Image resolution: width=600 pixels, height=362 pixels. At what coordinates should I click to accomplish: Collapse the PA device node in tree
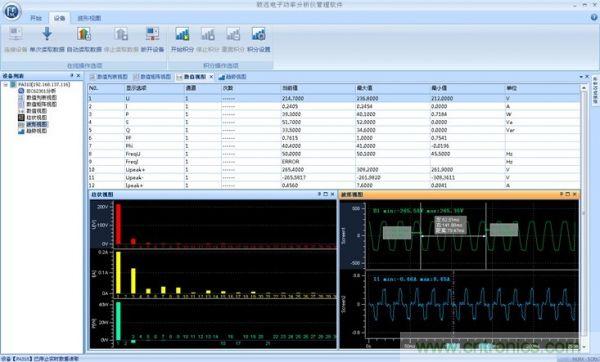(5, 85)
